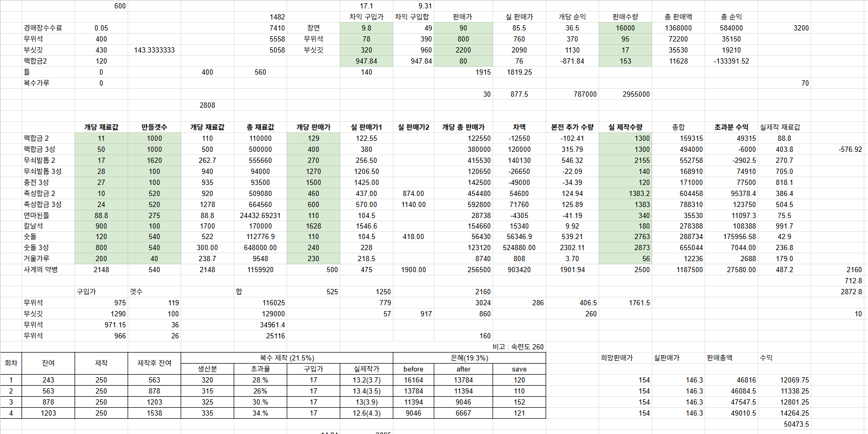Image resolution: width=868 pixels, height=434 pixels.
Task: Select the cell containing -133391.52
Action: coord(731,61)
